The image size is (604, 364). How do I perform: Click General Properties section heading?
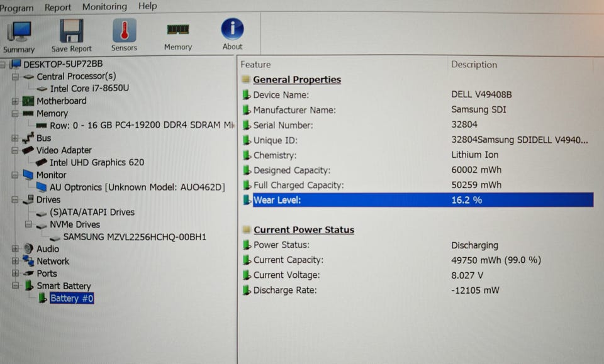click(x=297, y=80)
